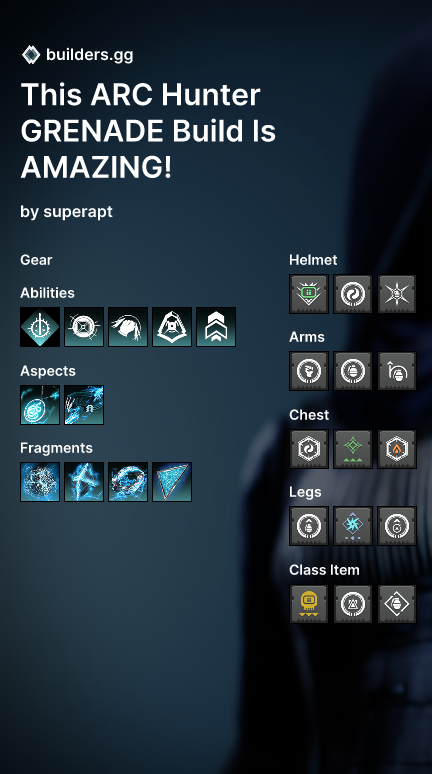Click the second Aspects lightning icon
The image size is (432, 774).
click(84, 405)
